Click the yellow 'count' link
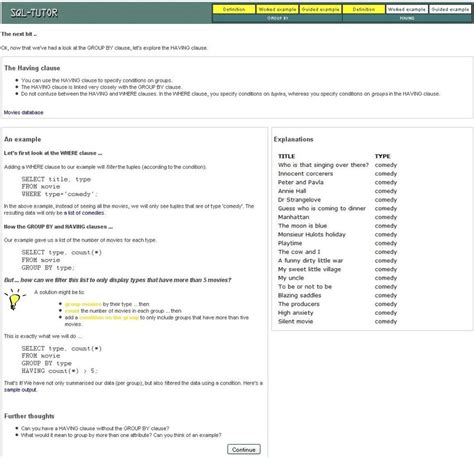Image resolution: width=474 pixels, height=458 pixels. pos(72,311)
